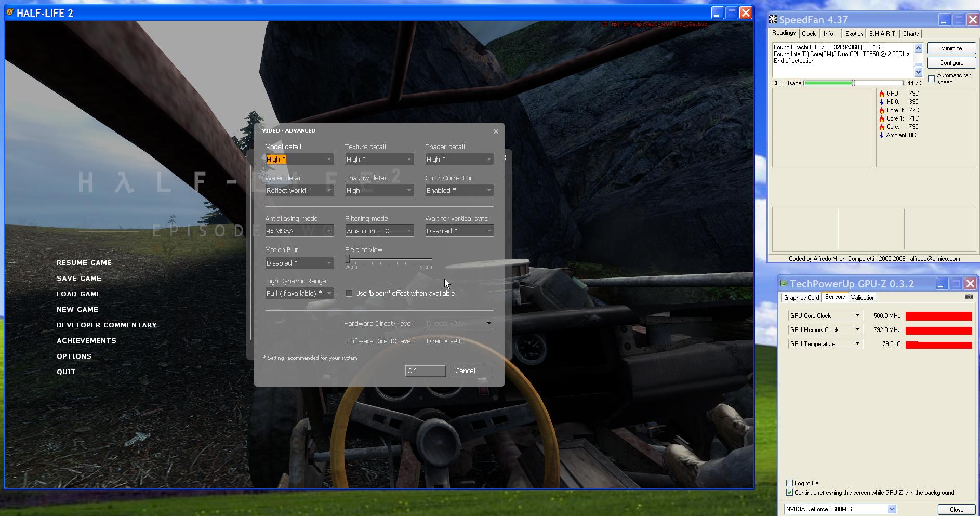This screenshot has height=516, width=980.
Task: Open the Model detail dropdown
Action: click(299, 159)
